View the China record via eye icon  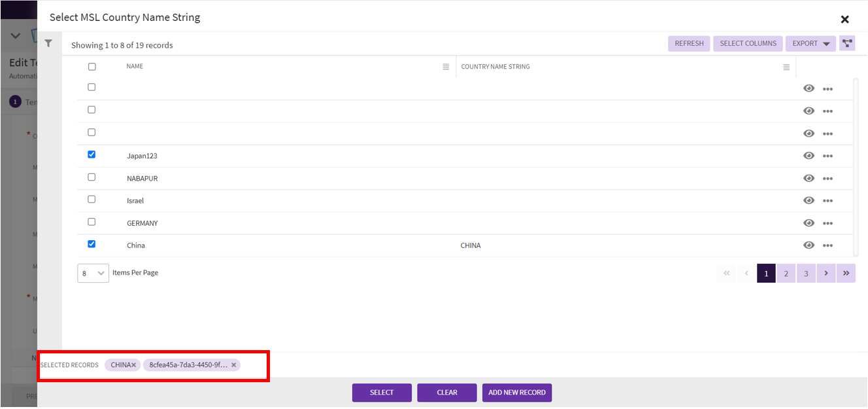coord(809,245)
